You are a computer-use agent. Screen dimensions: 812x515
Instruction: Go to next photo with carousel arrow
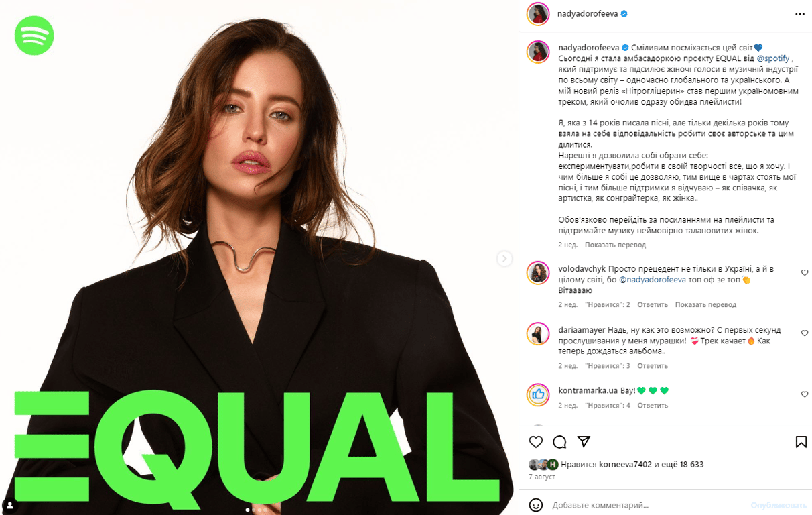pos(504,259)
